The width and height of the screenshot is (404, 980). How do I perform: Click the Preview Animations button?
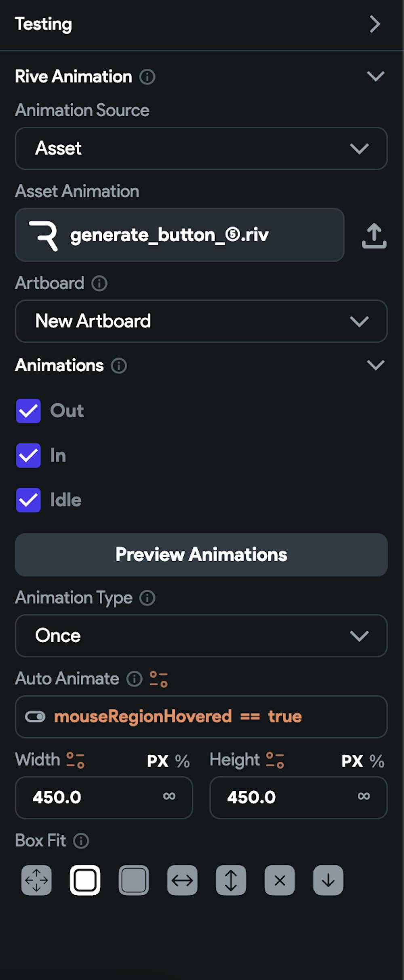point(201,555)
